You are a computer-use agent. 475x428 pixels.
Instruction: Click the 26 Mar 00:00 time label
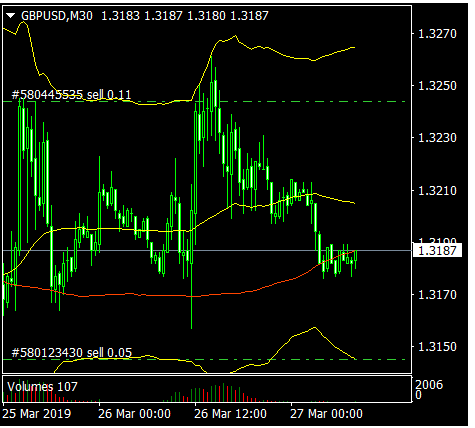pos(134,414)
